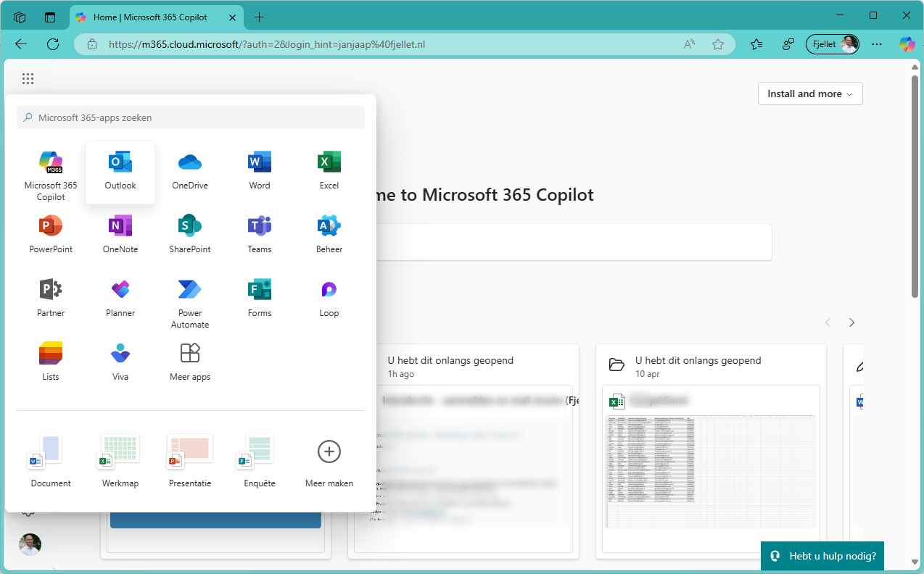This screenshot has height=574, width=924.
Task: Focus the Microsoft 365-apps zoeken field
Action: coord(191,117)
